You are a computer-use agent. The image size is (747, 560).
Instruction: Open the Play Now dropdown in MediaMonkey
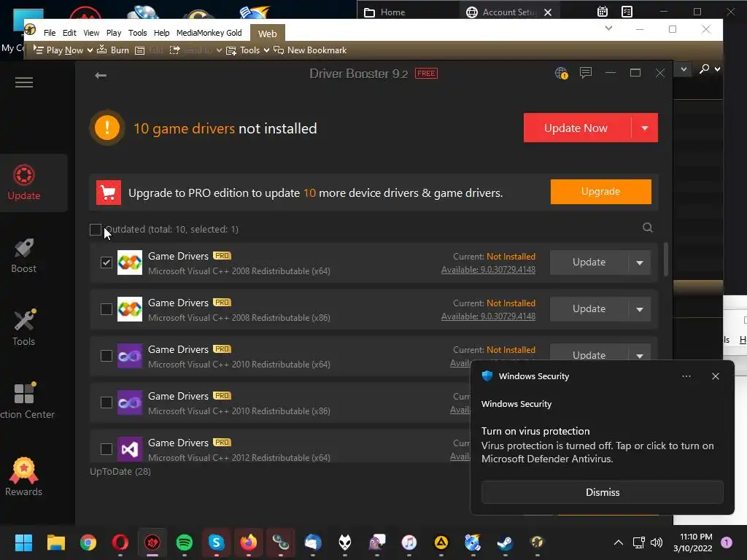(90, 50)
